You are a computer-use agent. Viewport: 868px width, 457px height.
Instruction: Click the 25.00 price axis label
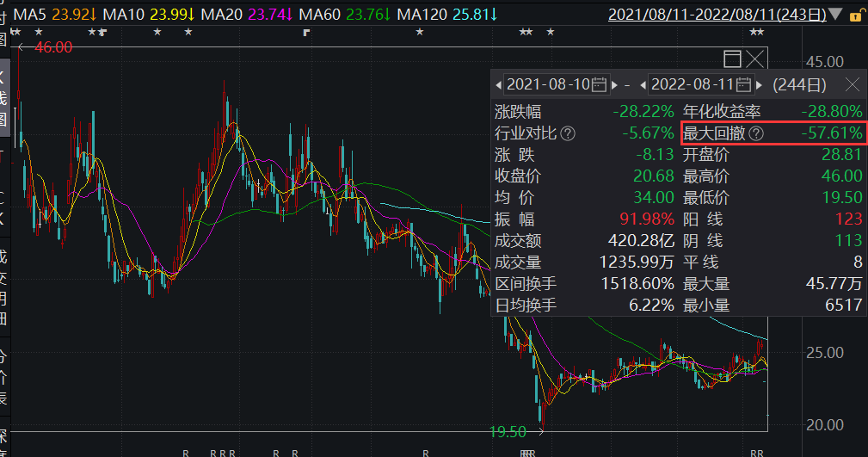(x=825, y=353)
